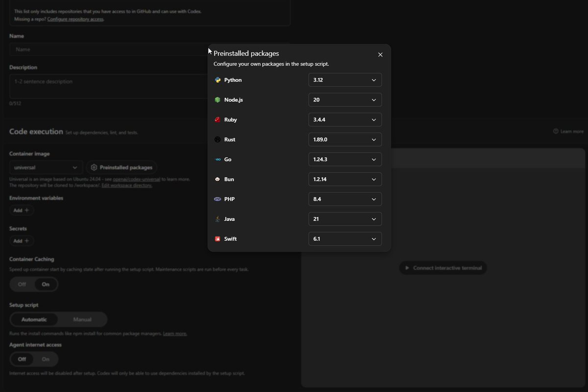Turn Container Caching On
This screenshot has width=588, height=392.
pyautogui.click(x=46, y=284)
